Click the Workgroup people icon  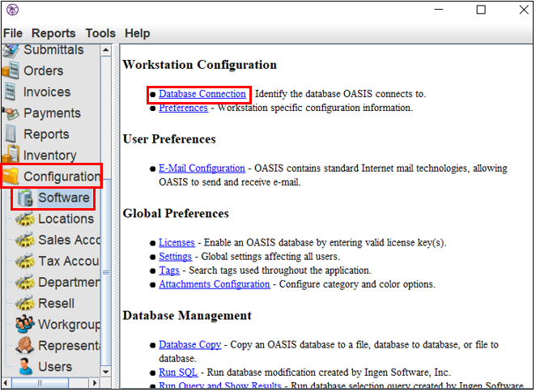(x=25, y=324)
